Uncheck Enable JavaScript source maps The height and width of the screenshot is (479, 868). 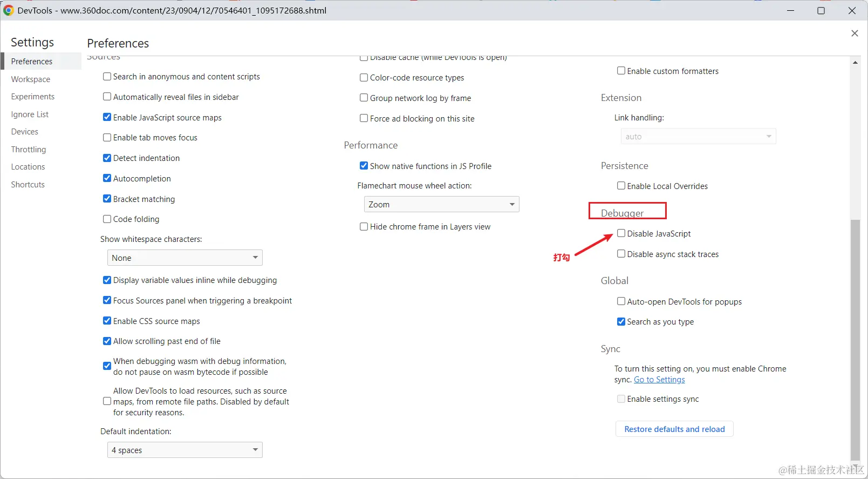[107, 117]
